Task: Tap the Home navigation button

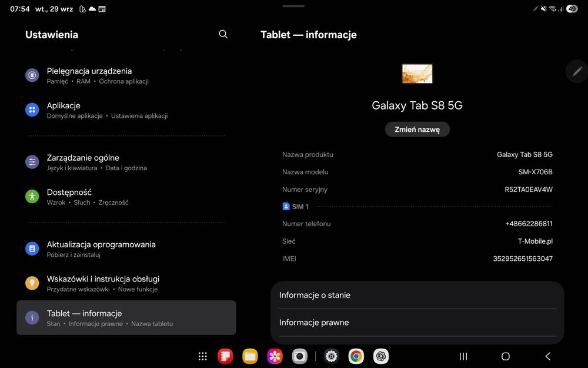Action: click(506, 356)
